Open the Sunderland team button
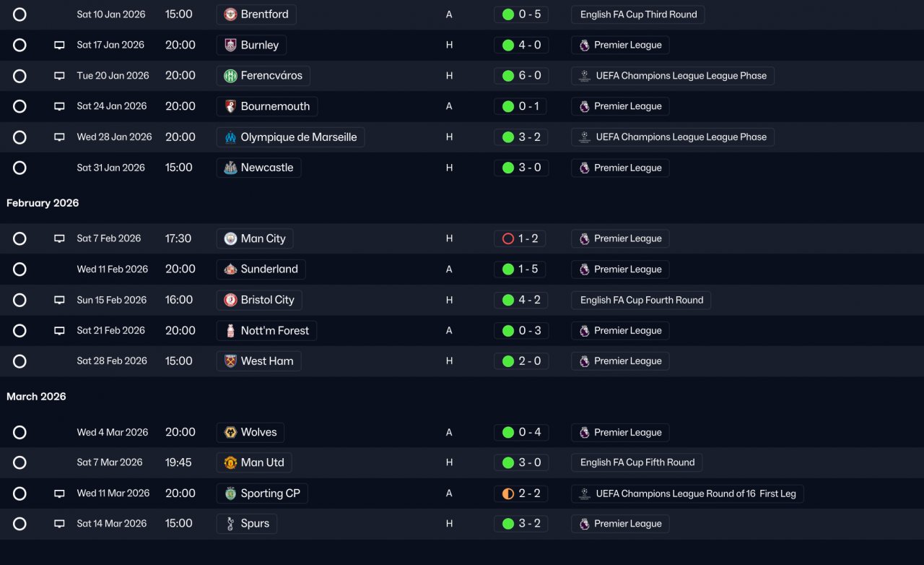 pos(261,269)
